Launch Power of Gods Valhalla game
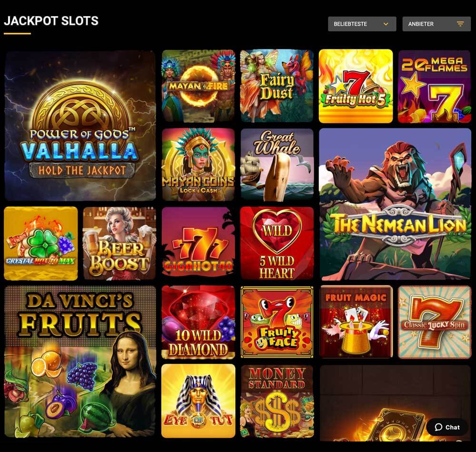Image resolution: width=476 pixels, height=452 pixels. coord(80,125)
